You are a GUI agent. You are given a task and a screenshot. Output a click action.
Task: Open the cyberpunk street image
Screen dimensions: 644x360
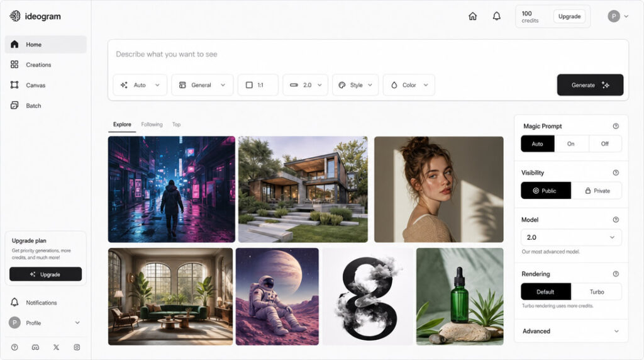point(172,189)
